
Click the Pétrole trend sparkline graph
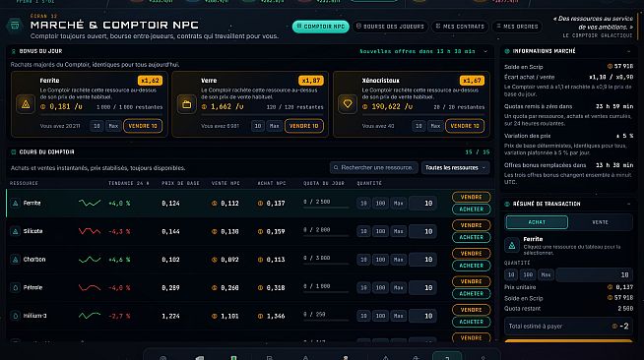90,288
